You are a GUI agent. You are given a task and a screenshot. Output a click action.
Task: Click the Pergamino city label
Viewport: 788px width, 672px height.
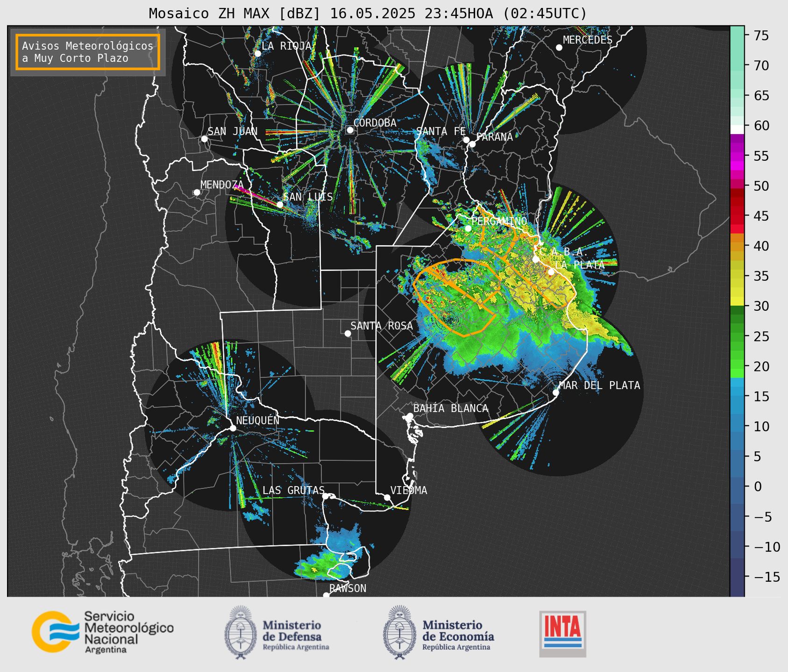click(x=499, y=221)
